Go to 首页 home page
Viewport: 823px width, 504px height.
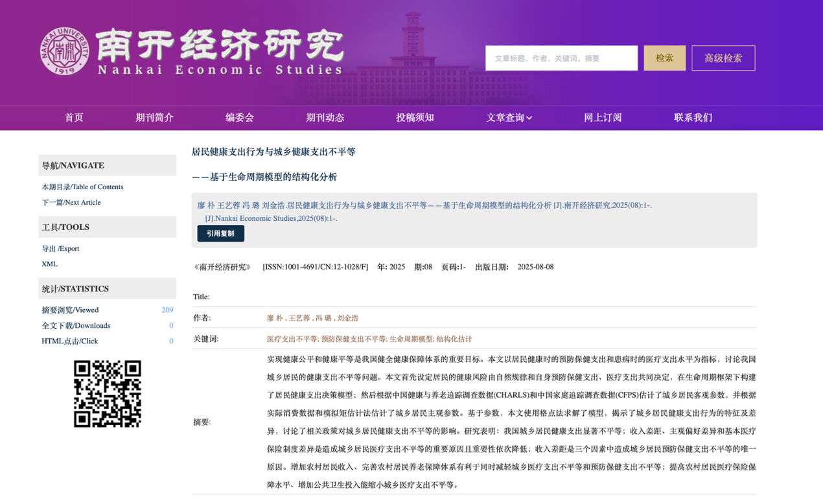[74, 118]
